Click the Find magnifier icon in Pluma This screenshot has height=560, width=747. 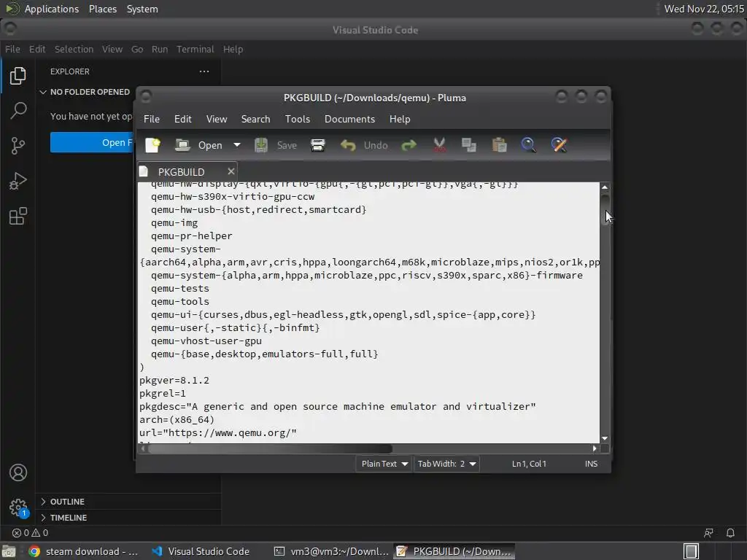pos(528,145)
